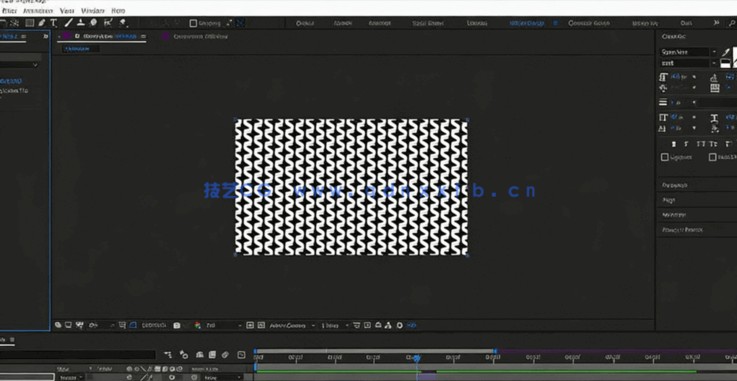
Task: Select the Brush tool
Action: 69,23
